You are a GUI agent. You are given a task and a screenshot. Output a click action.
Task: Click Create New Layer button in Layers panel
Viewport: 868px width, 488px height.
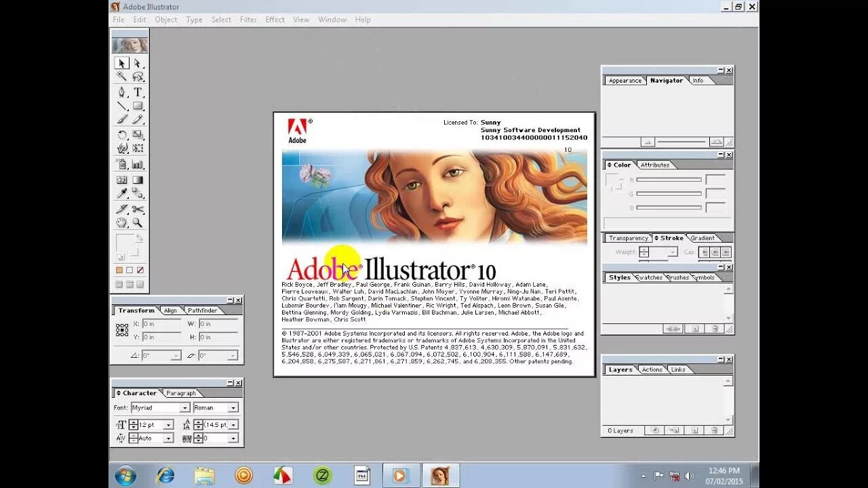693,430
